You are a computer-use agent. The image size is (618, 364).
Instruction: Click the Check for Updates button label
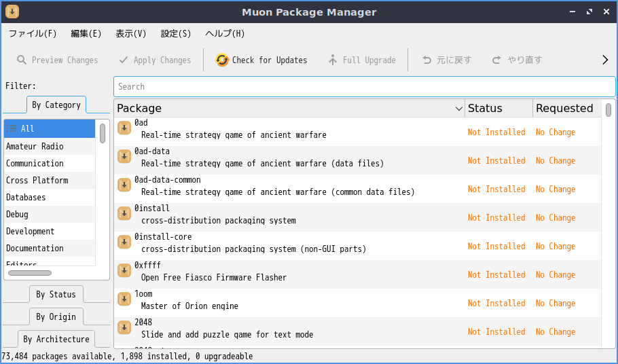pos(270,60)
